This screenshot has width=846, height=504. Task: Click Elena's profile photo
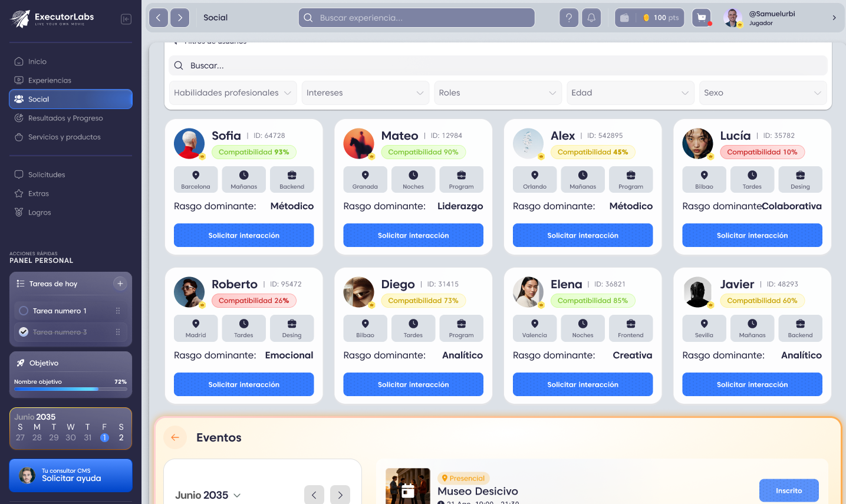point(528,292)
